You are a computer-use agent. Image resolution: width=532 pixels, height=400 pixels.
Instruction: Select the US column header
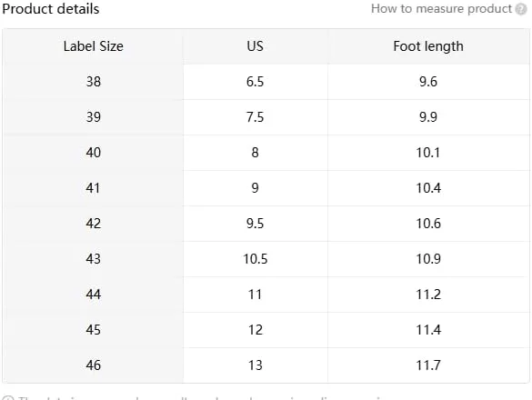256,46
